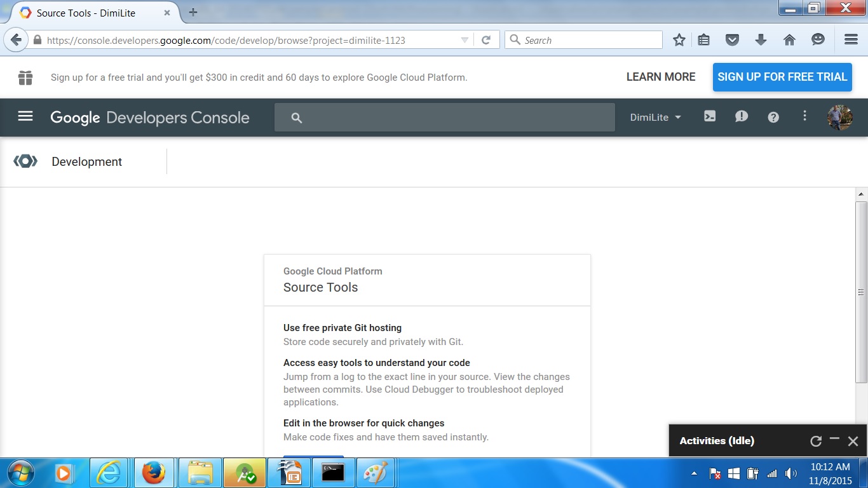
Task: Bookmark this page with the star icon
Action: tap(679, 40)
